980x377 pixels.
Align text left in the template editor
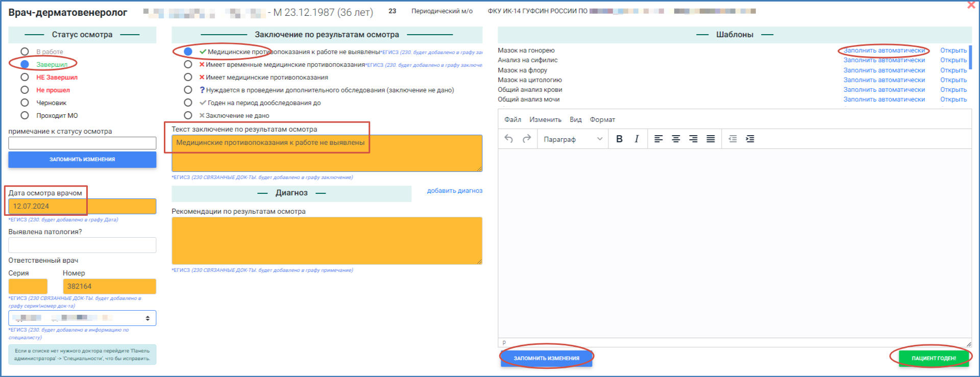point(658,139)
